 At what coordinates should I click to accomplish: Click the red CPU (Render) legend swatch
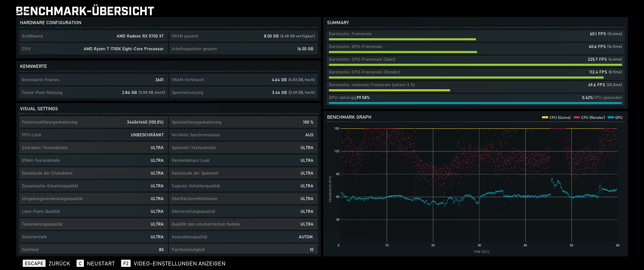click(x=576, y=117)
